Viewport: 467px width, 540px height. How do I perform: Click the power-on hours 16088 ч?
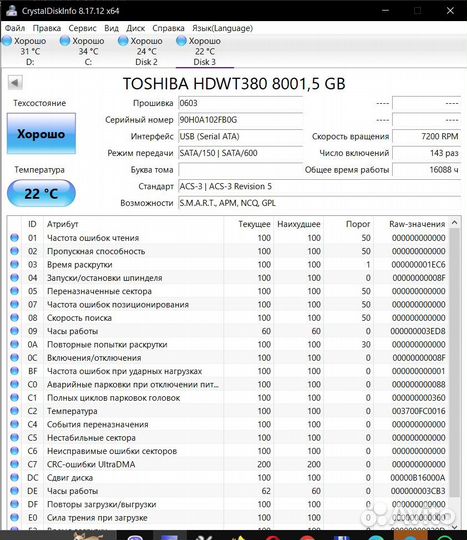coord(426,169)
